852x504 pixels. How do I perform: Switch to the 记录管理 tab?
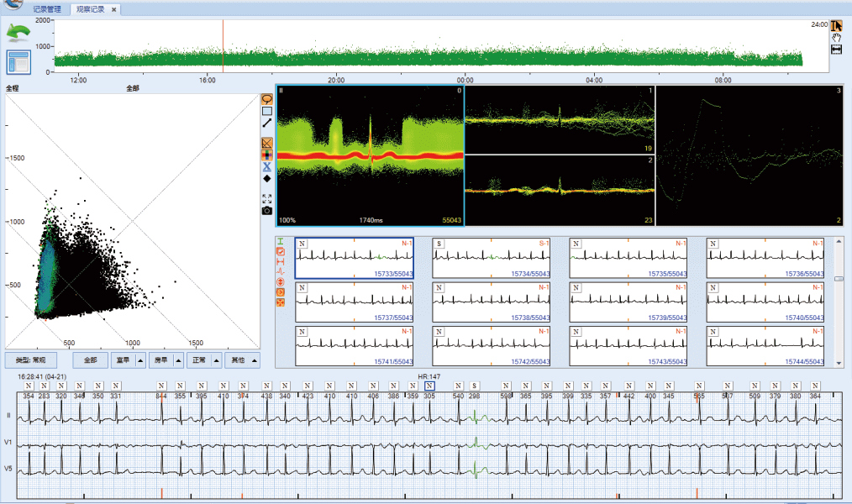49,9
